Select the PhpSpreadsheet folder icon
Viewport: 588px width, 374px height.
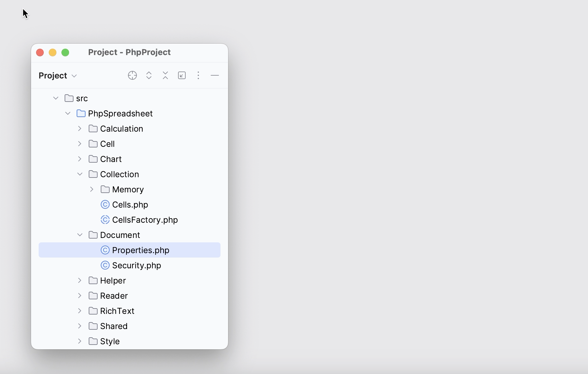(81, 113)
